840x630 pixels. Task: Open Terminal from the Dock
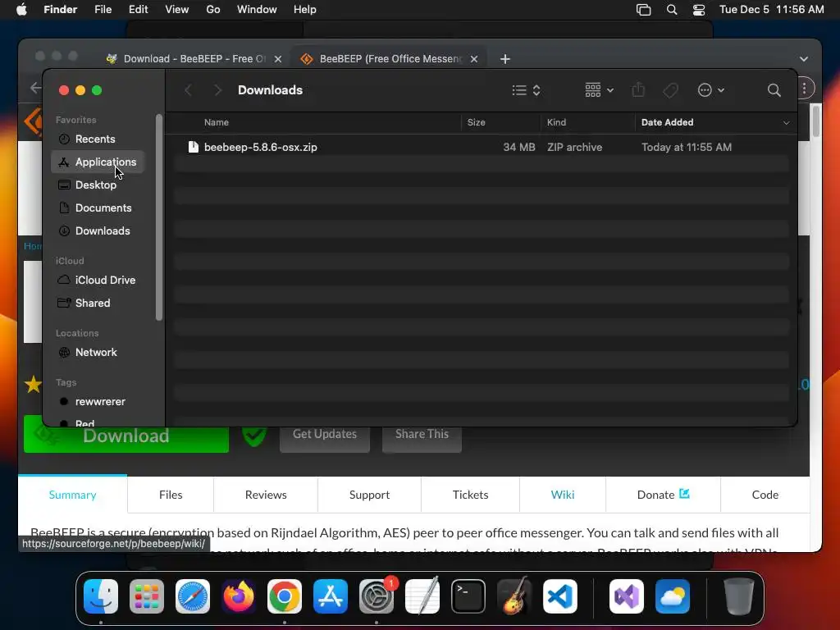click(468, 596)
